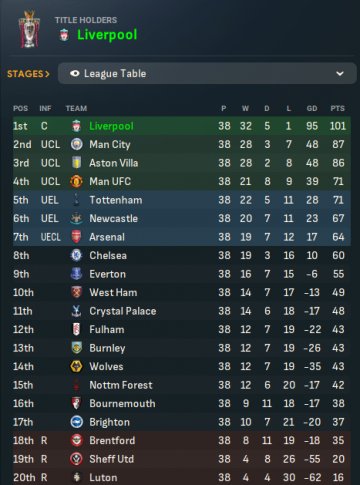Open Liverpool title holders link
The height and width of the screenshot is (485, 360).
[107, 35]
